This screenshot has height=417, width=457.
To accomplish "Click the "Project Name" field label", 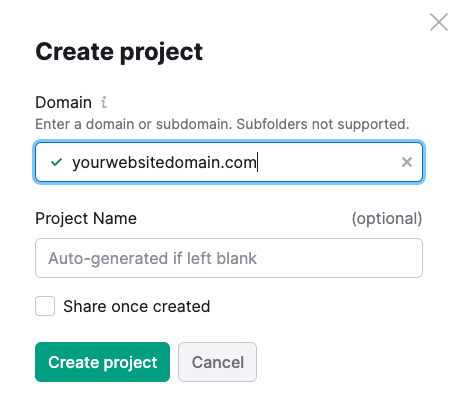I will 86,219.
